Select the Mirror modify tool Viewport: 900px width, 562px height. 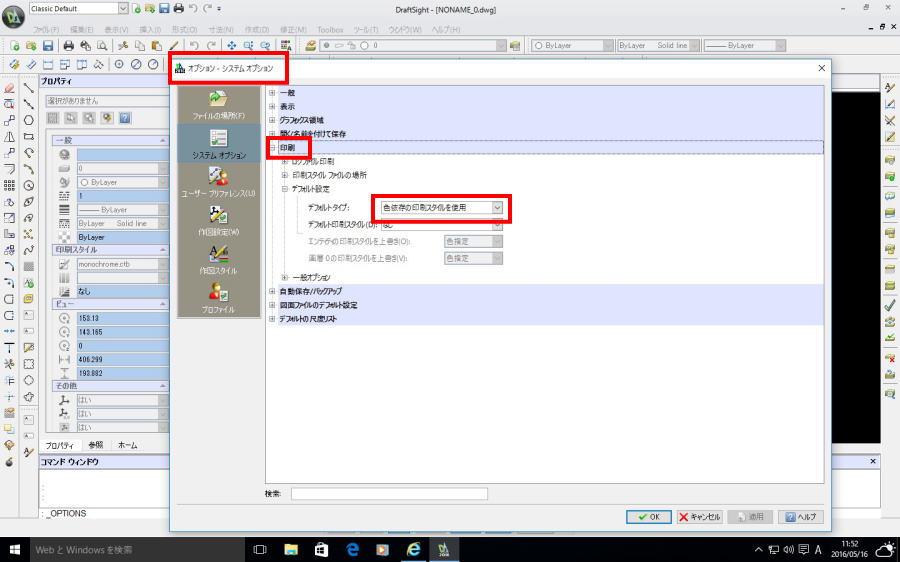(9, 137)
